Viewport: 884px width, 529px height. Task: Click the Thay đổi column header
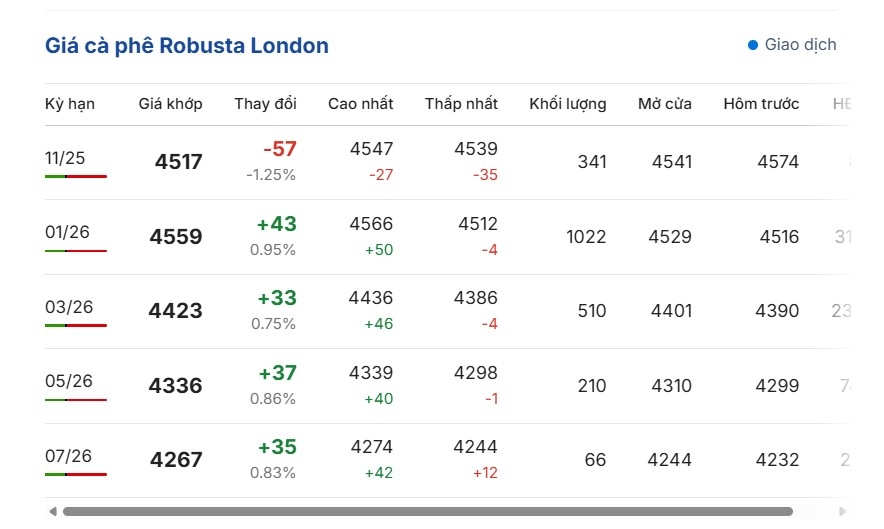(x=265, y=104)
